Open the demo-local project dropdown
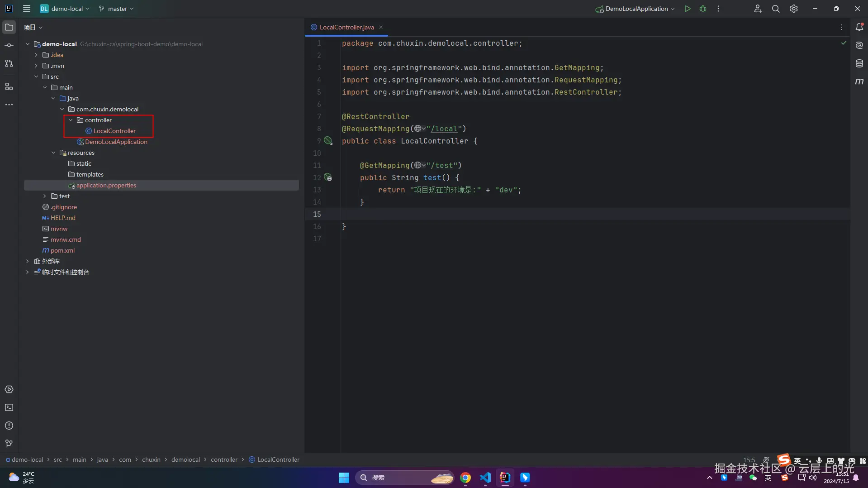Screen dimensions: 868x488 click(x=65, y=9)
